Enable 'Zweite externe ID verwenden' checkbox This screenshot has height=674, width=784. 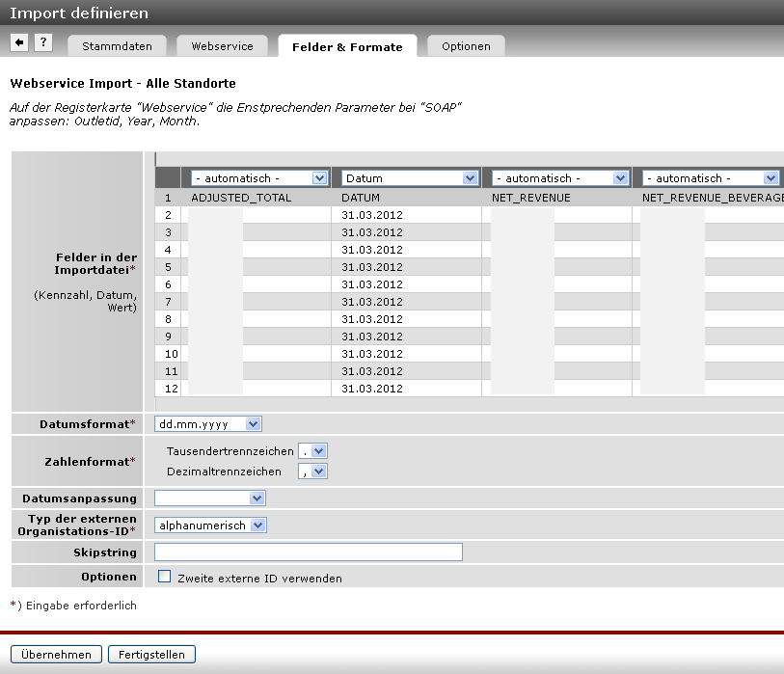coord(164,577)
